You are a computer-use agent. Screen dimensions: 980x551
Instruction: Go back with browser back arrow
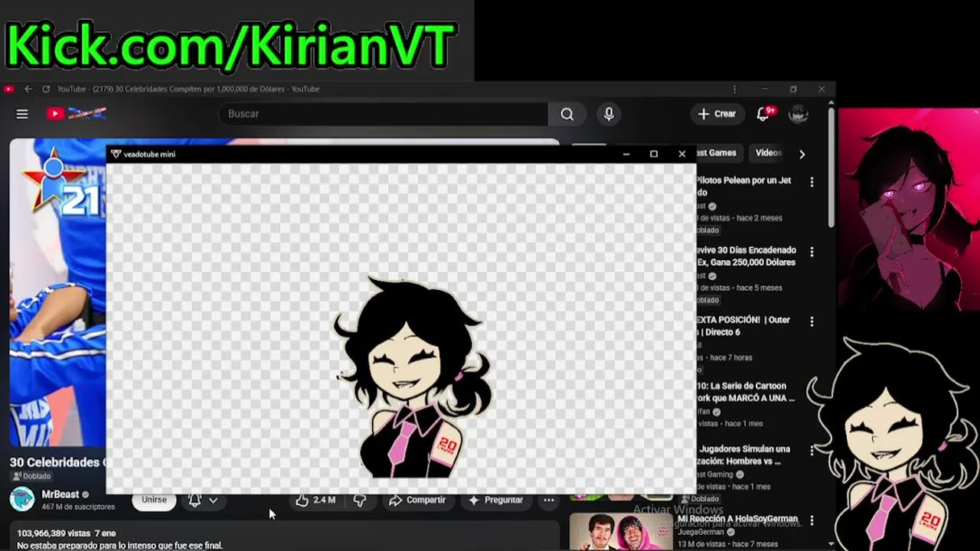pyautogui.click(x=28, y=89)
